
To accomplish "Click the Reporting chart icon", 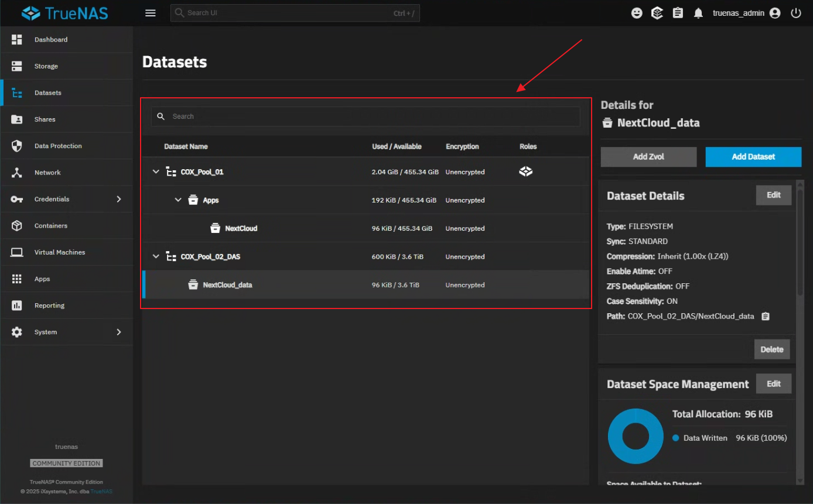I will 17,306.
